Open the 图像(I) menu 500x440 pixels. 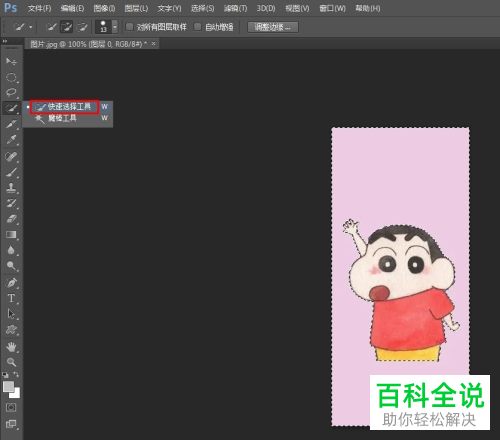click(104, 8)
